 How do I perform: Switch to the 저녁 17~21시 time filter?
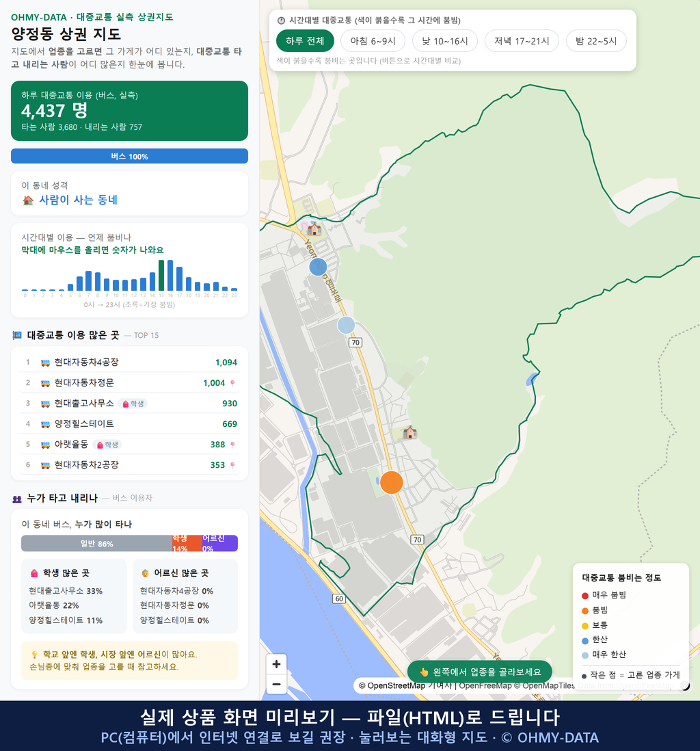pyautogui.click(x=522, y=41)
